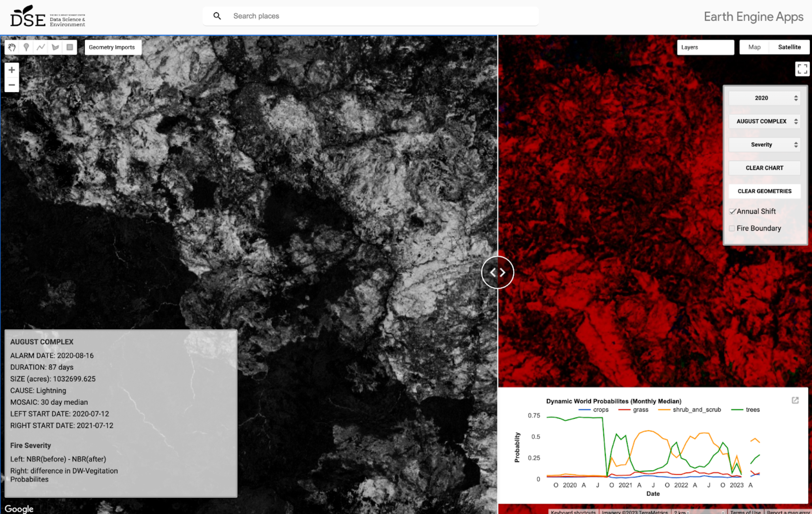Click RIGHT START DATE text
The image size is (812, 514).
62,425
